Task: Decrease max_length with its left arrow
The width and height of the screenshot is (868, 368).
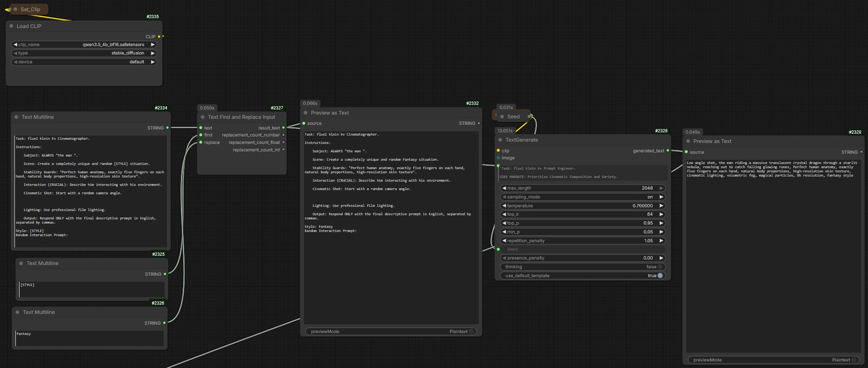Action: (503, 188)
